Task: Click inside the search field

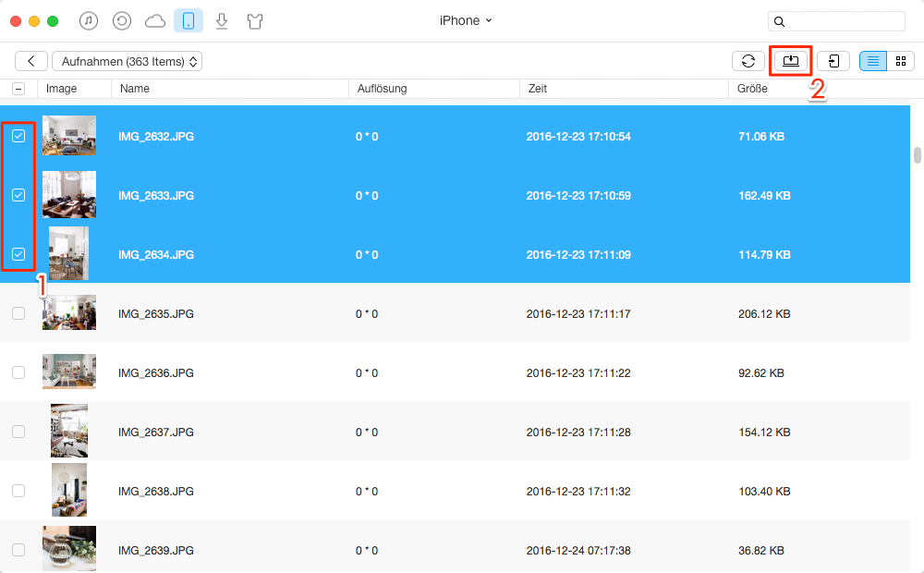Action: coord(836,21)
